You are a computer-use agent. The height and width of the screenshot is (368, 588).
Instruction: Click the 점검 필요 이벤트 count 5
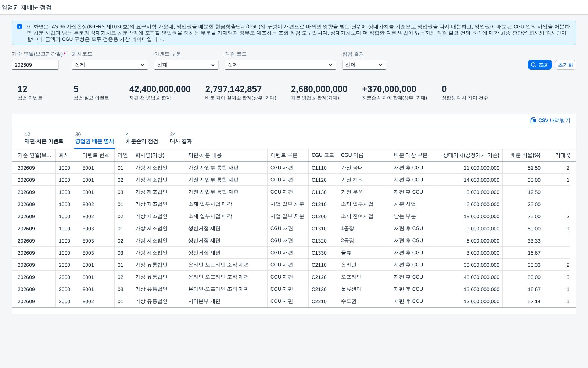tap(76, 89)
